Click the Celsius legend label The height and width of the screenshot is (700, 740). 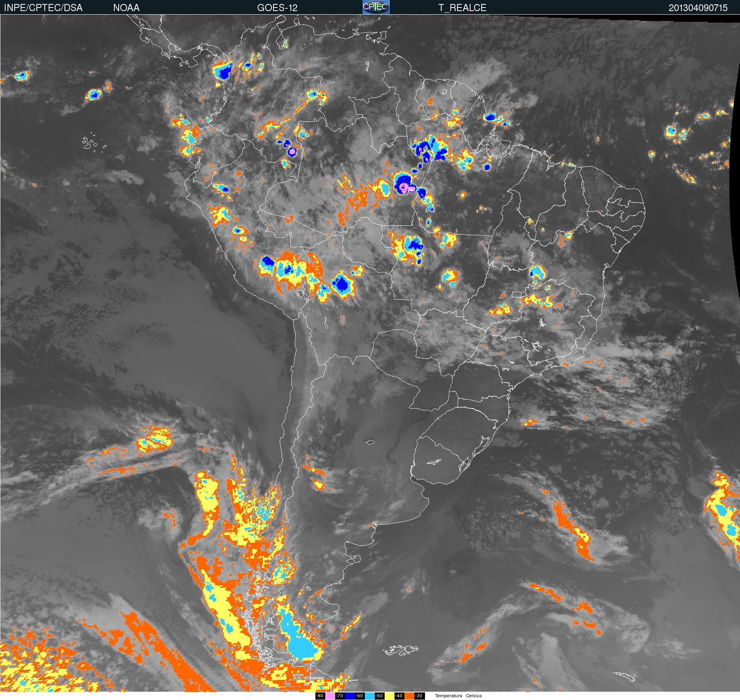[x=474, y=696]
